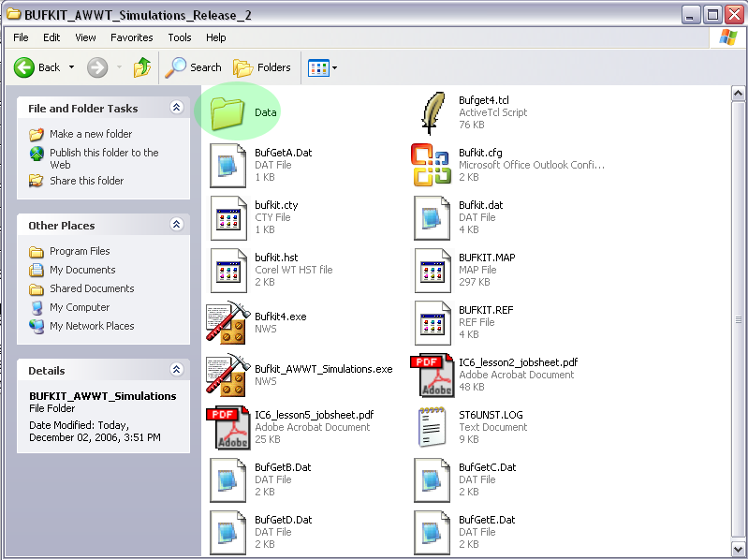
Task: Click the Up folder toolbar icon
Action: tap(142, 67)
